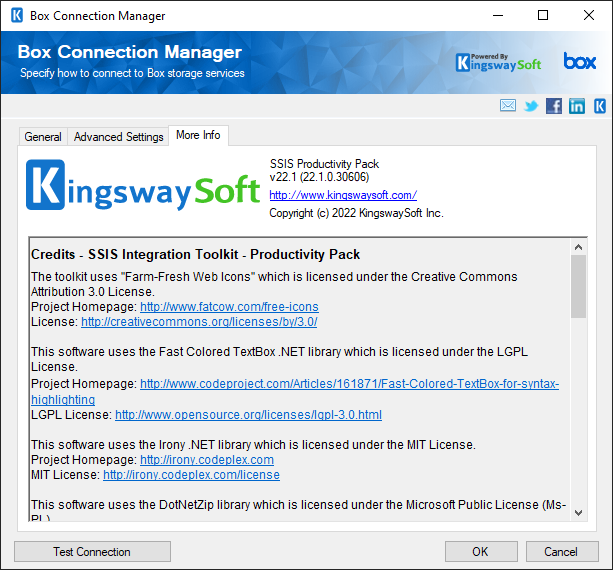Click the version text v22.1 (22.1.0.30606)
This screenshot has width=613, height=570.
coord(319,177)
